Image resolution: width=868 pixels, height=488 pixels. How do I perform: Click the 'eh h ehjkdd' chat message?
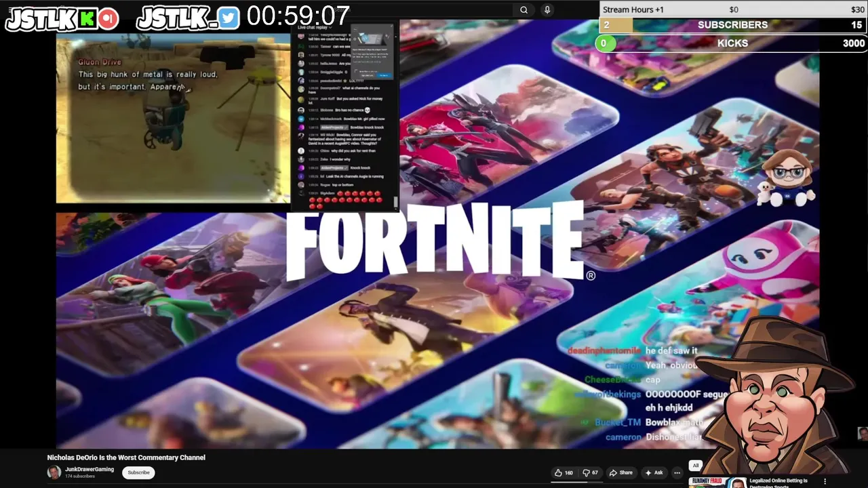pyautogui.click(x=669, y=408)
